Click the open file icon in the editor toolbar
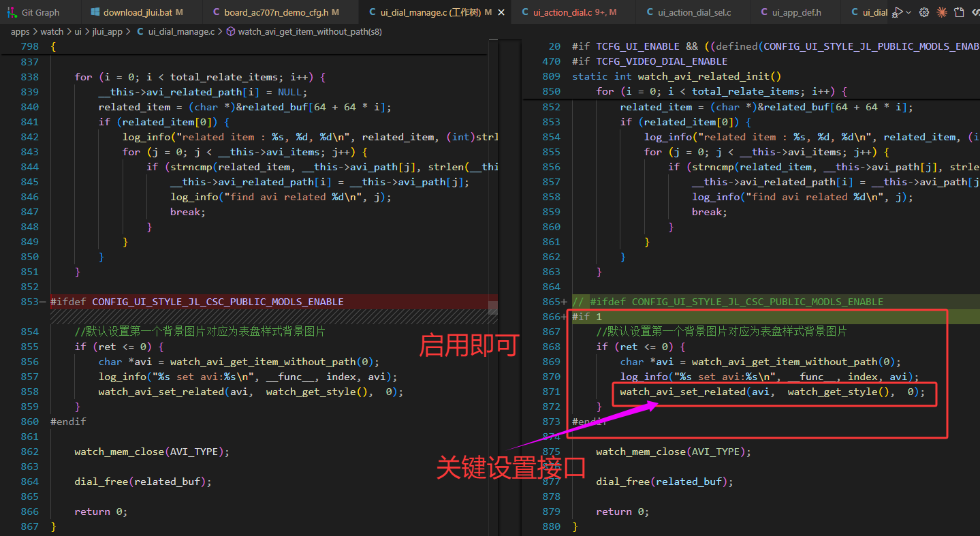This screenshot has width=980, height=536. click(960, 12)
